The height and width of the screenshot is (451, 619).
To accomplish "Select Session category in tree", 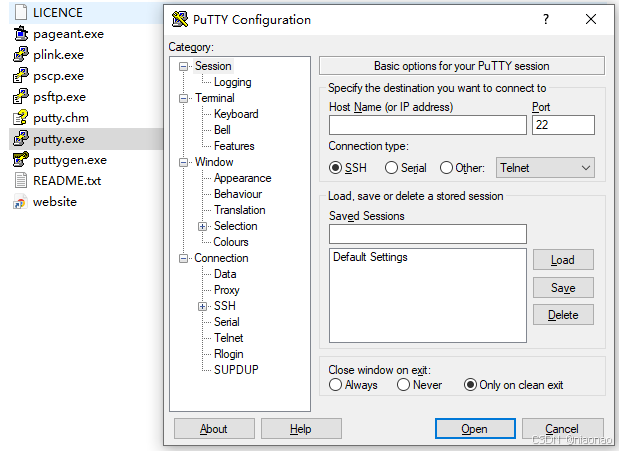I will 213,66.
